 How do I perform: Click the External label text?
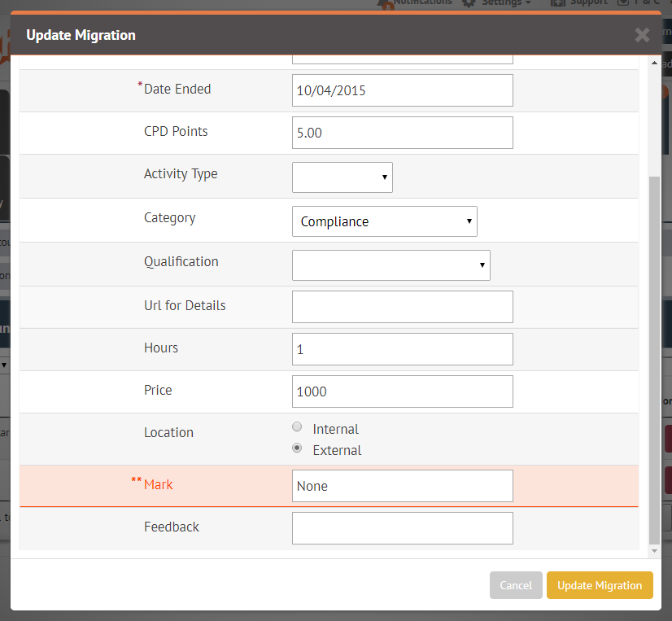tap(338, 450)
